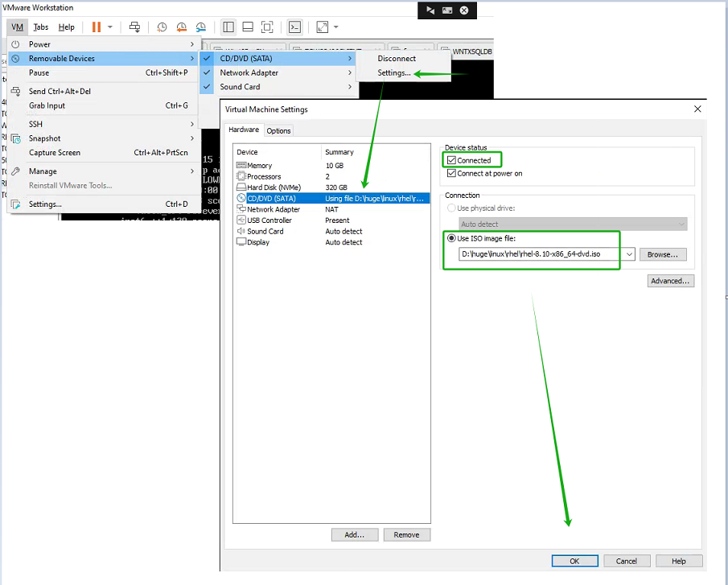
Task: Select Use ISO image file radio button
Action: (451, 238)
